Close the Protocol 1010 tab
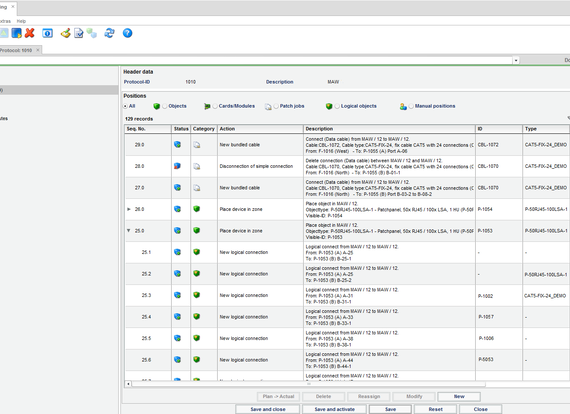This screenshot has height=414, width=570. pos(37,50)
